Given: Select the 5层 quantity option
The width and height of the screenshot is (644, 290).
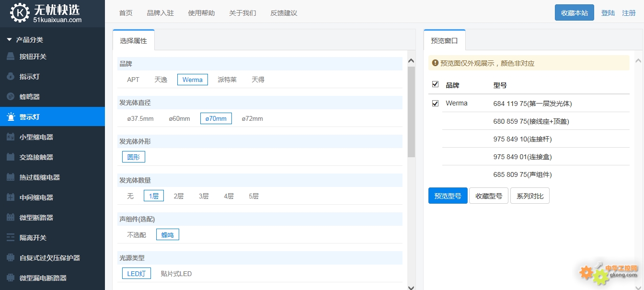Looking at the screenshot, I should (x=253, y=196).
